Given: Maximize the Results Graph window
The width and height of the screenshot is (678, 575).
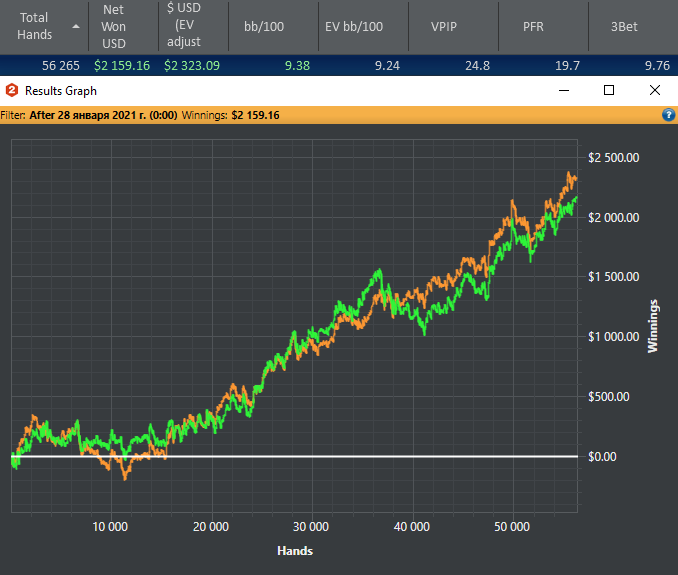Looking at the screenshot, I should tap(609, 90).
